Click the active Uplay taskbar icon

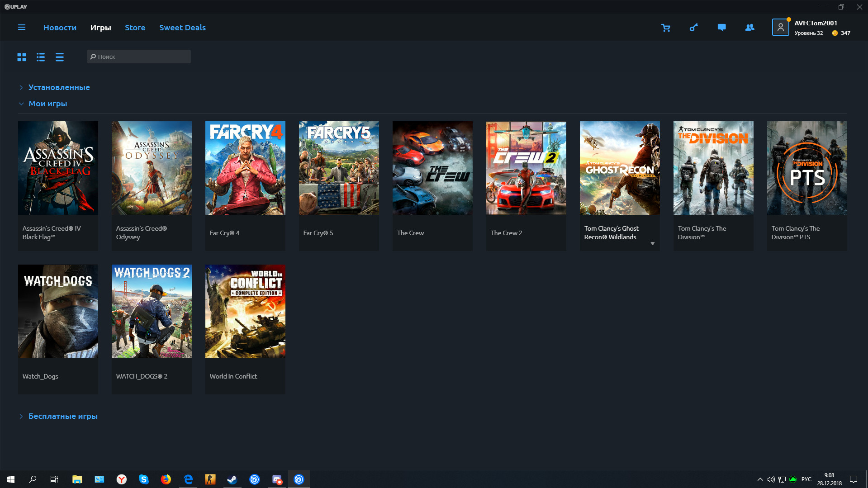[x=299, y=479]
